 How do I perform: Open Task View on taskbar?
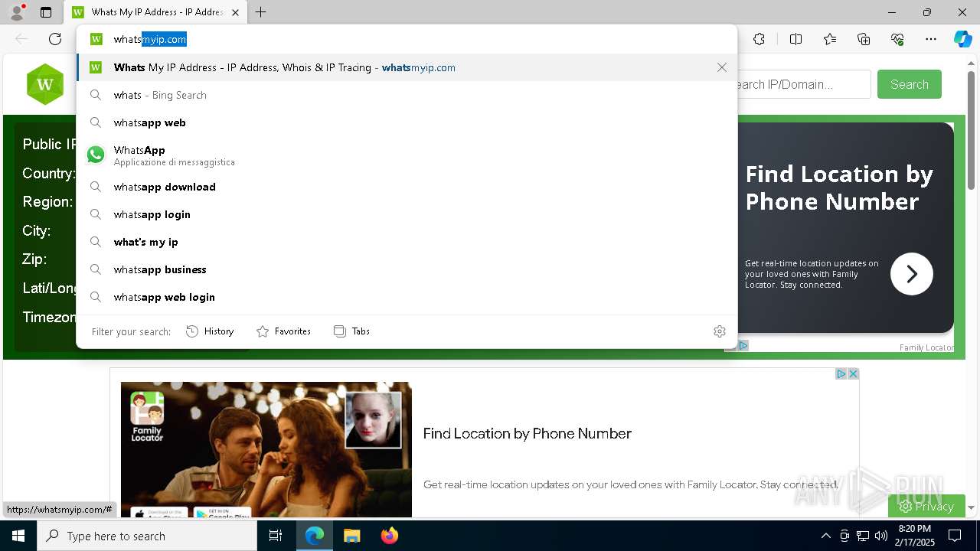pos(276,536)
